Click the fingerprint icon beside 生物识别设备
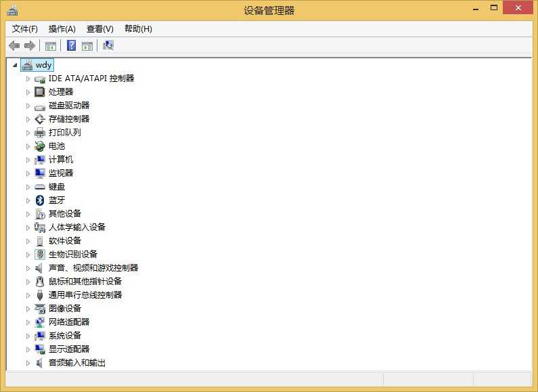The width and height of the screenshot is (538, 392). 40,255
